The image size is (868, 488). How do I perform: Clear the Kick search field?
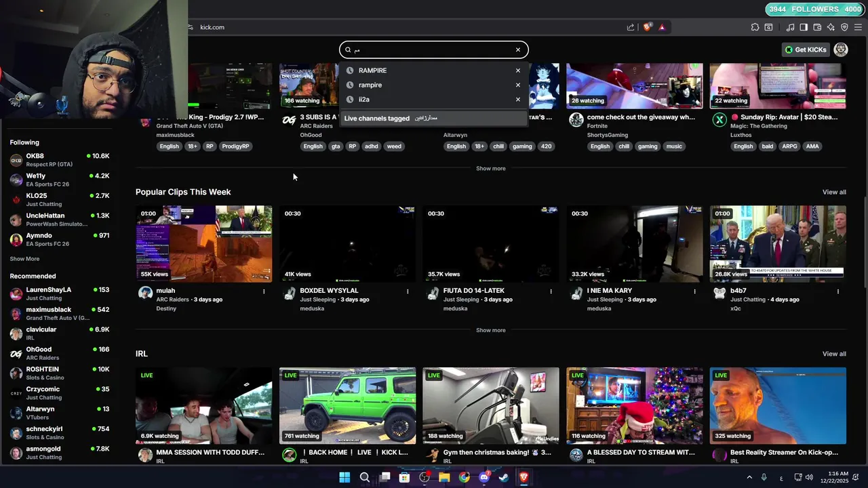point(517,49)
